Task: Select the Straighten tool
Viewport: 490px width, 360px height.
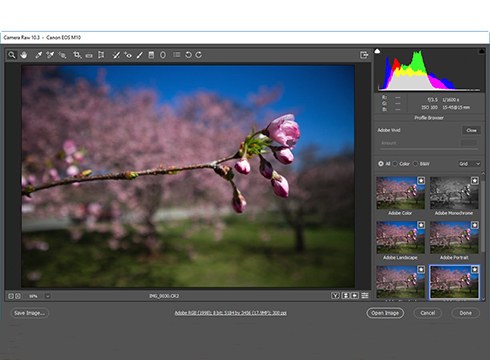Action: (x=89, y=55)
